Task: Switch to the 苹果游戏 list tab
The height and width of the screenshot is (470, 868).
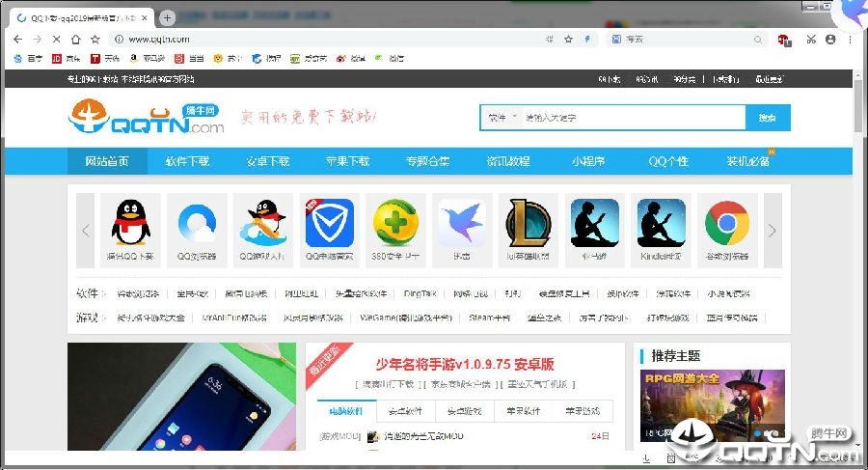Action: 583,411
